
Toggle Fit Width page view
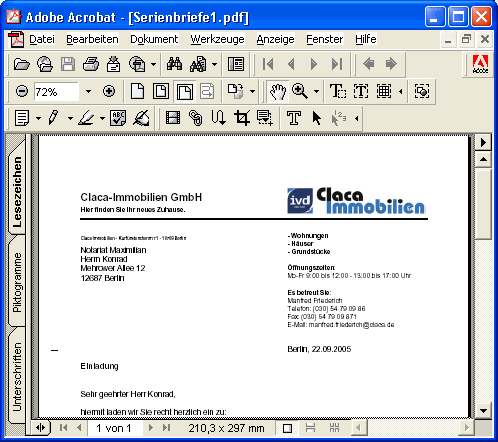pyautogui.click(x=184, y=91)
